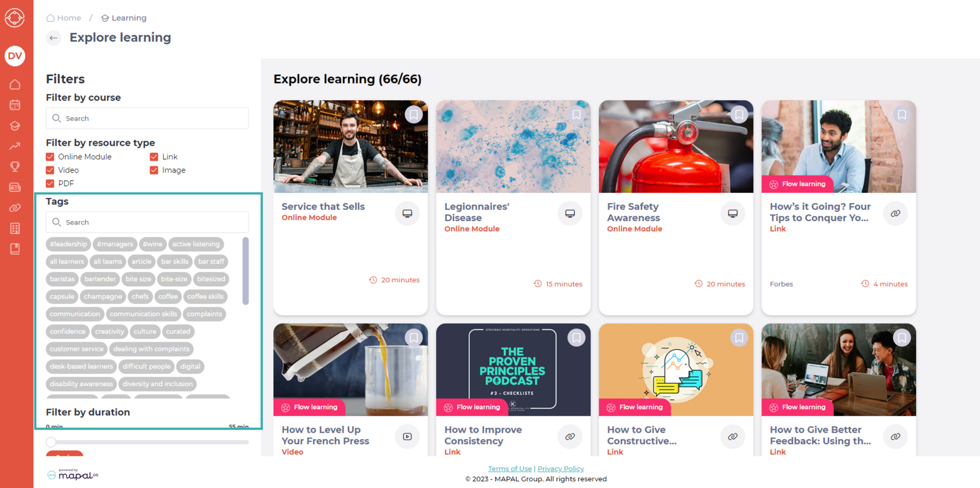The height and width of the screenshot is (488, 980).
Task: Toggle the Image resource type checkbox
Action: pos(154,170)
